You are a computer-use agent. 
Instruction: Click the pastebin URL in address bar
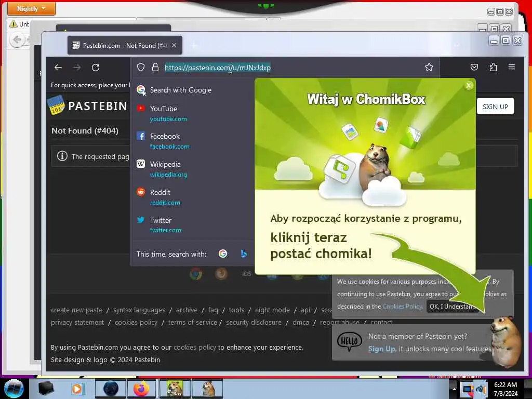218,68
